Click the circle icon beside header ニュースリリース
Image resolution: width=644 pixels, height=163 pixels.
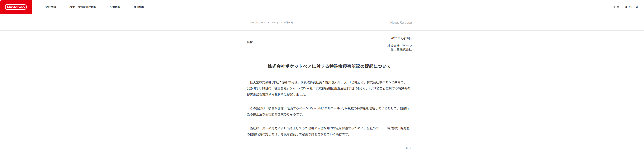click(614, 7)
